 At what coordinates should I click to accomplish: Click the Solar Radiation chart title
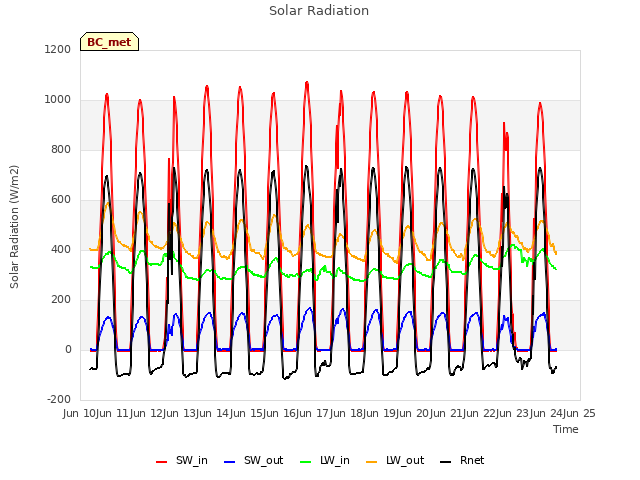tap(319, 11)
